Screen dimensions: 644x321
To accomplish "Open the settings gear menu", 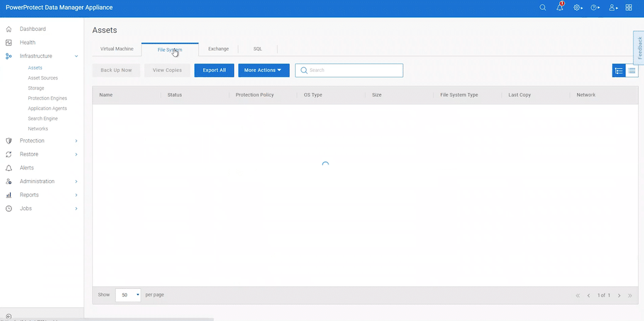I will click(x=578, y=8).
